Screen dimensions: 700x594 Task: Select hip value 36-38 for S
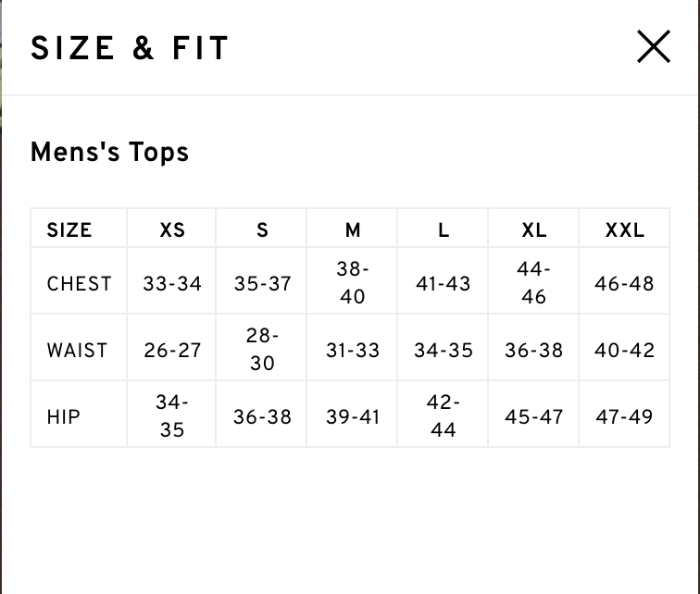coord(263,417)
